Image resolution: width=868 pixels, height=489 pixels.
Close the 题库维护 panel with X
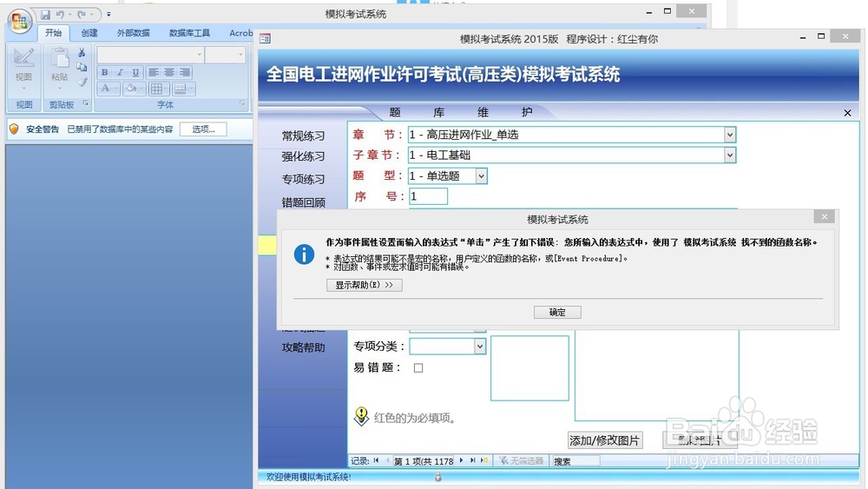tap(847, 113)
